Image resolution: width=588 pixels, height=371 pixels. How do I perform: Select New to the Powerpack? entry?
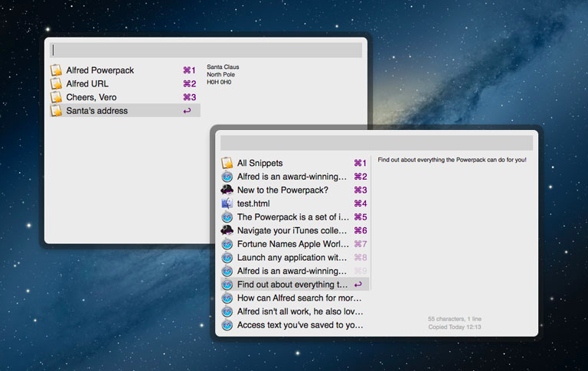click(x=295, y=190)
